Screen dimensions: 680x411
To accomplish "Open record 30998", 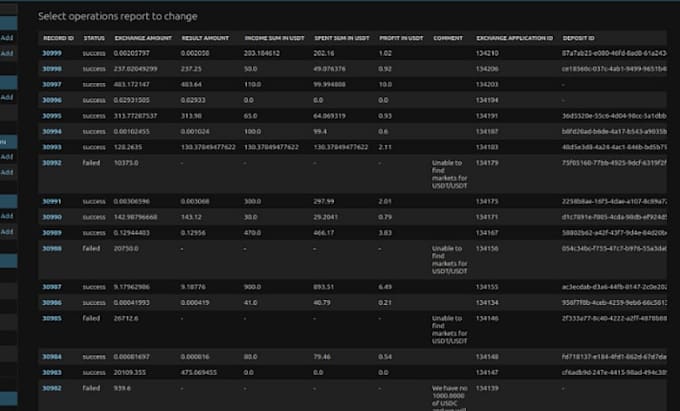I will point(52,69).
